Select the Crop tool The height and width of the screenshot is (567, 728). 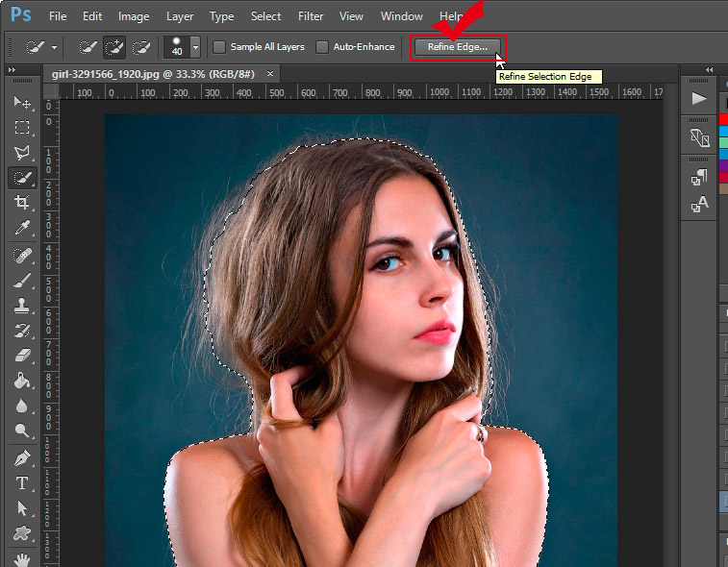click(22, 203)
